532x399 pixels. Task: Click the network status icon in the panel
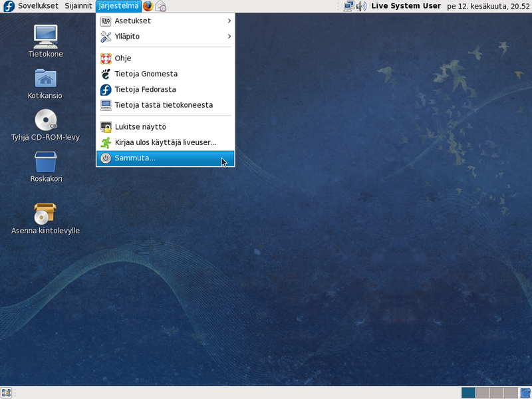pos(348,6)
